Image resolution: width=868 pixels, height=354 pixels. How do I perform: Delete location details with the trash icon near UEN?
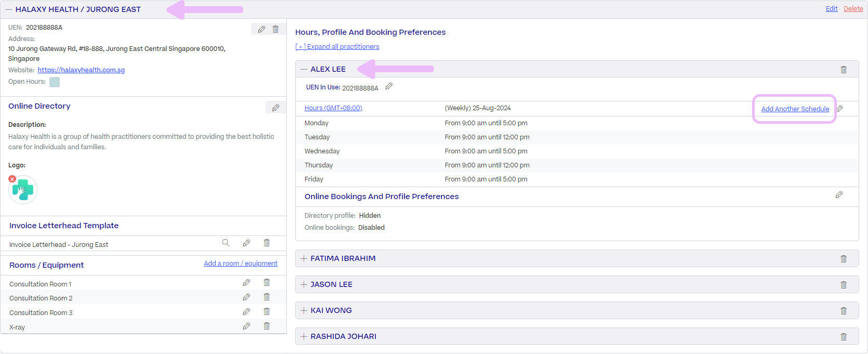pyautogui.click(x=275, y=30)
